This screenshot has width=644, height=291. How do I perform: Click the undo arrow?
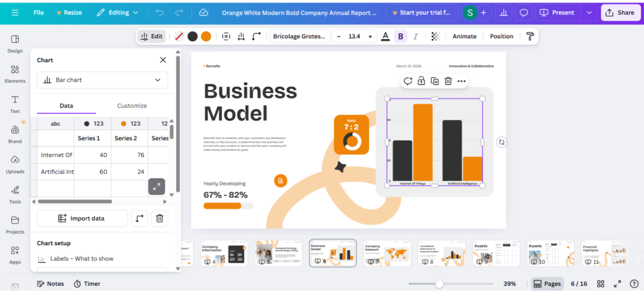pyautogui.click(x=160, y=13)
